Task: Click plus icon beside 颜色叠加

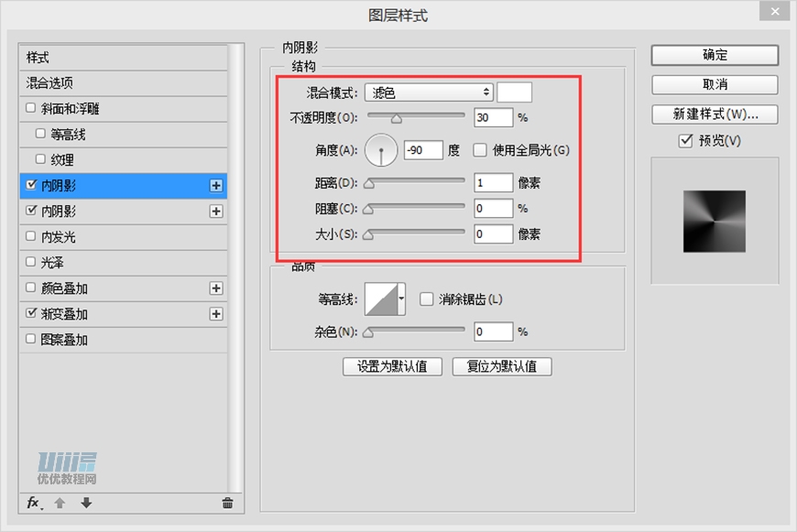Action: click(216, 288)
